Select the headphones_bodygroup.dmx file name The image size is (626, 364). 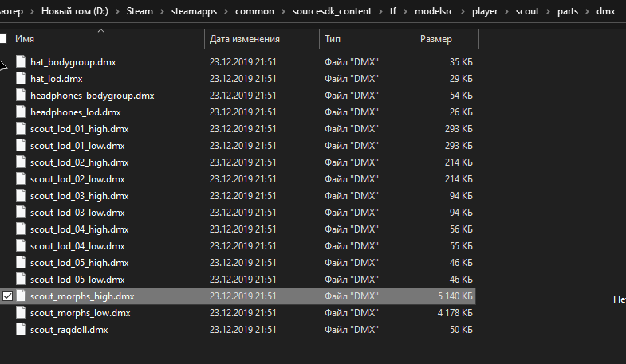coord(92,96)
